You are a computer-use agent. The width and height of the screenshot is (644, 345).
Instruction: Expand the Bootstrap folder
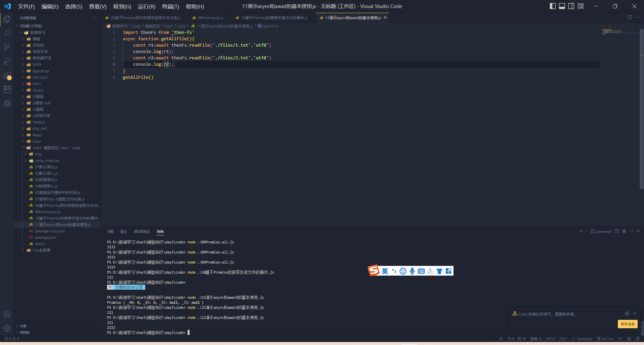click(40, 71)
